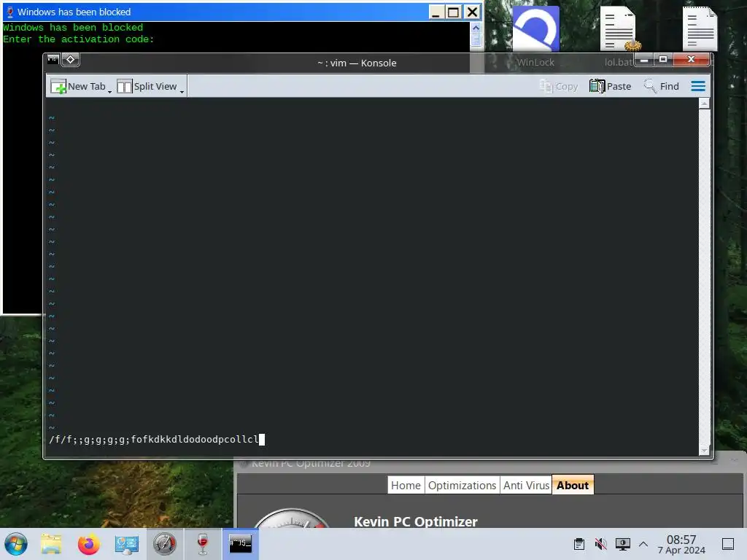Expand hidden system tray icons arrow
This screenshot has width=747, height=560.
[643, 544]
